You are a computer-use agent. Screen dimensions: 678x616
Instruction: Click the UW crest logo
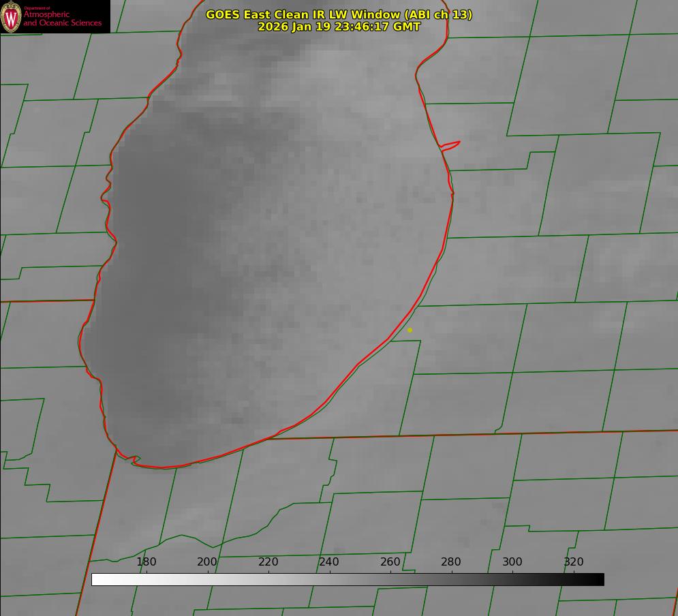pos(12,17)
